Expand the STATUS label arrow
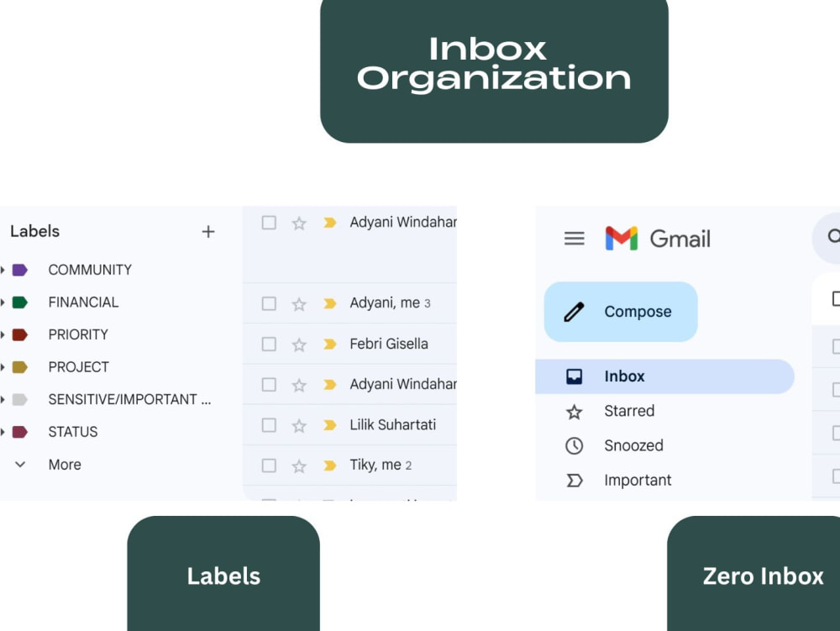This screenshot has width=840, height=631. 3,432
